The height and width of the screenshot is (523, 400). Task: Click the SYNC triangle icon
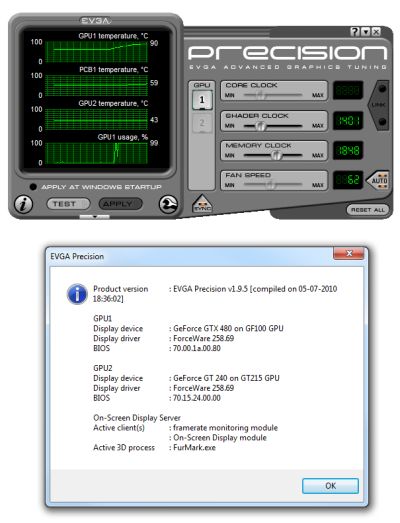[202, 204]
